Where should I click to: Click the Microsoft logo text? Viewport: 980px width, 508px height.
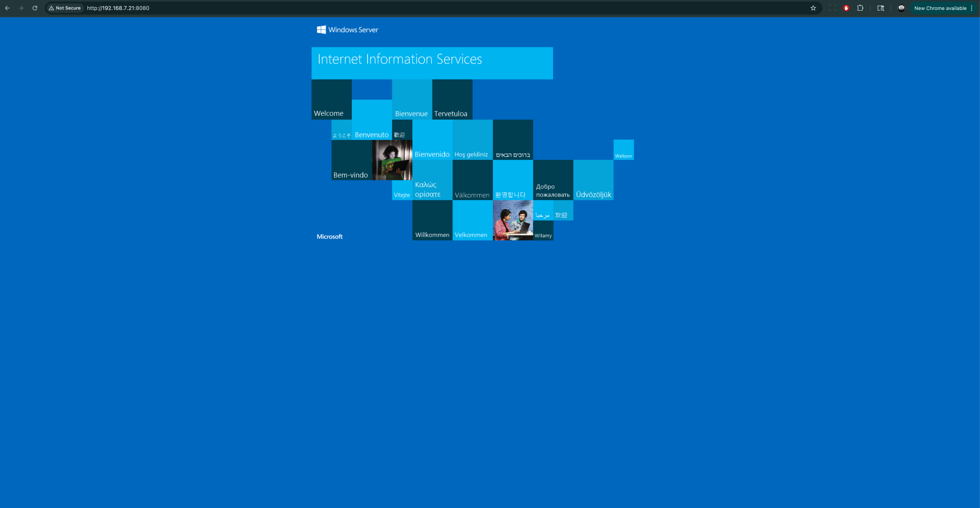pos(329,237)
